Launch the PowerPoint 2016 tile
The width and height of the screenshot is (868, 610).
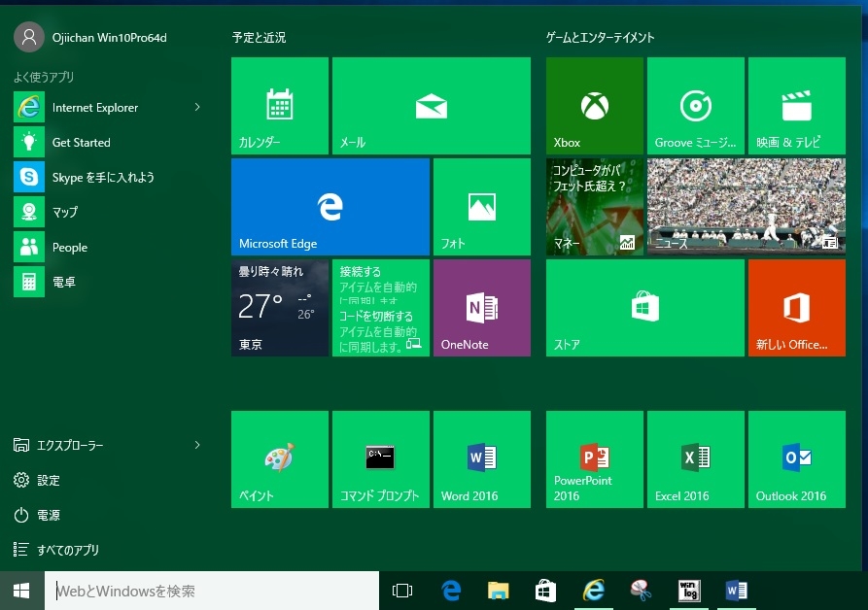(594, 458)
